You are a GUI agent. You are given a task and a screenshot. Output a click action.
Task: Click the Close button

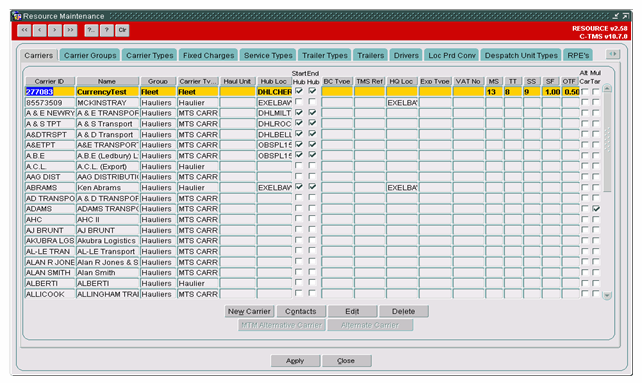point(346,361)
